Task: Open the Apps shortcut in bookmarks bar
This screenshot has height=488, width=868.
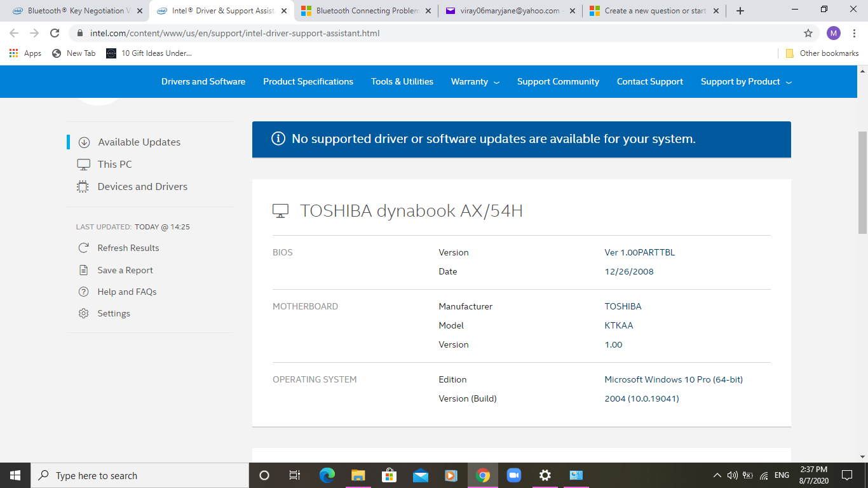Action: pos(25,53)
